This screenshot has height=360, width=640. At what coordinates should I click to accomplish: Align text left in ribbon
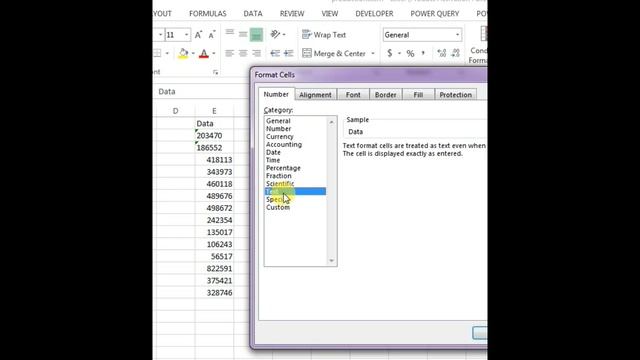pos(230,53)
